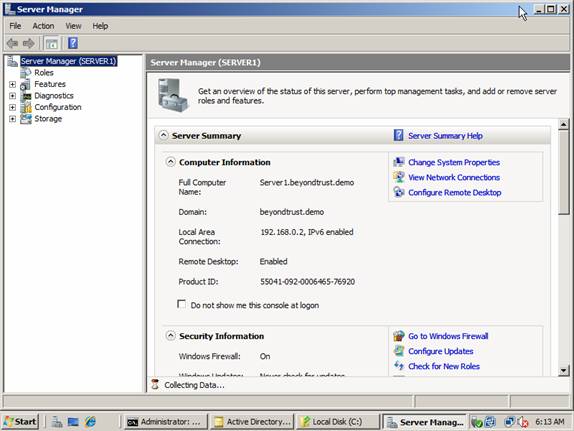Image resolution: width=574 pixels, height=431 pixels.
Task: Click the Server Summary Help icon
Action: pyautogui.click(x=398, y=135)
